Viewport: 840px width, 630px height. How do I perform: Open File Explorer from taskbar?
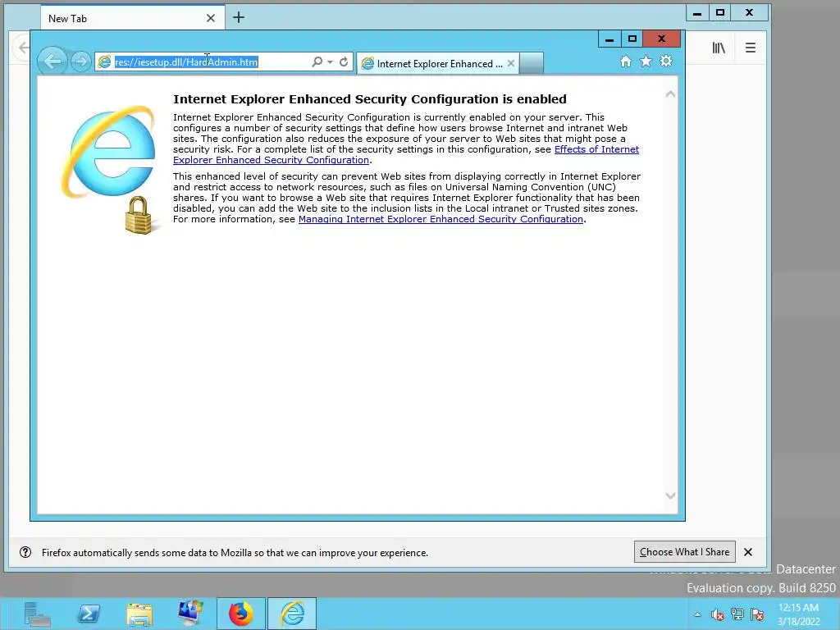[x=139, y=614]
